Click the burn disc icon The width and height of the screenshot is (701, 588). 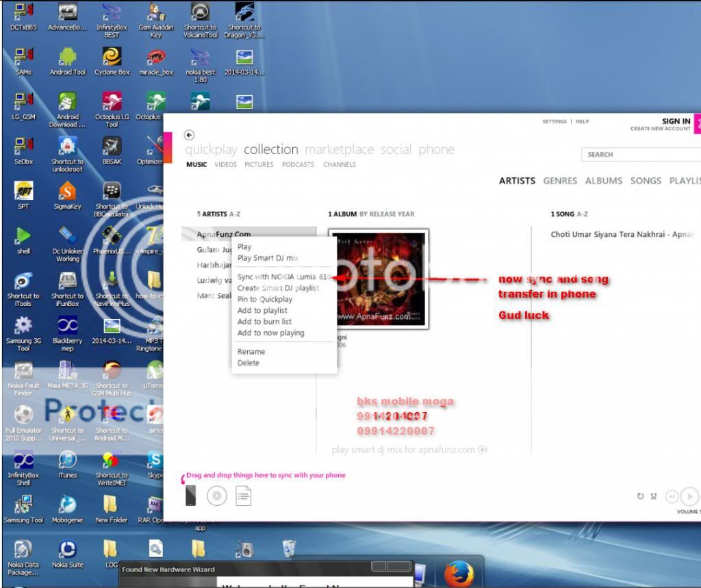(x=217, y=496)
